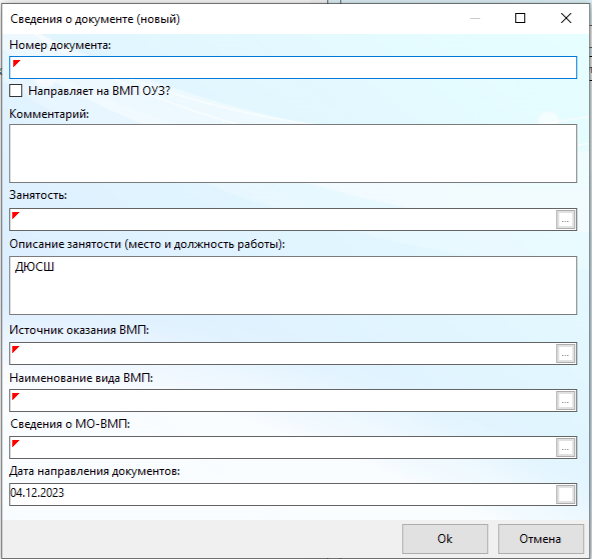Open the Источник оказания ВМП ellipsis button

click(565, 354)
